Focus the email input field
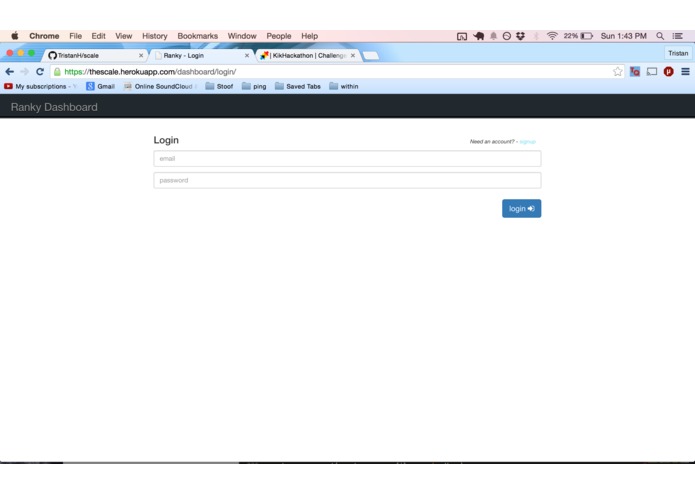This screenshot has height=494, width=695. click(x=347, y=159)
